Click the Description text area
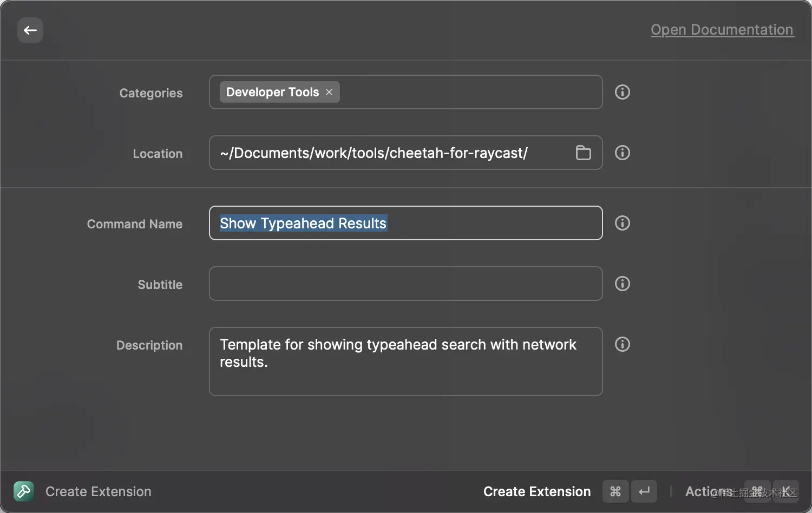812x513 pixels. click(405, 373)
